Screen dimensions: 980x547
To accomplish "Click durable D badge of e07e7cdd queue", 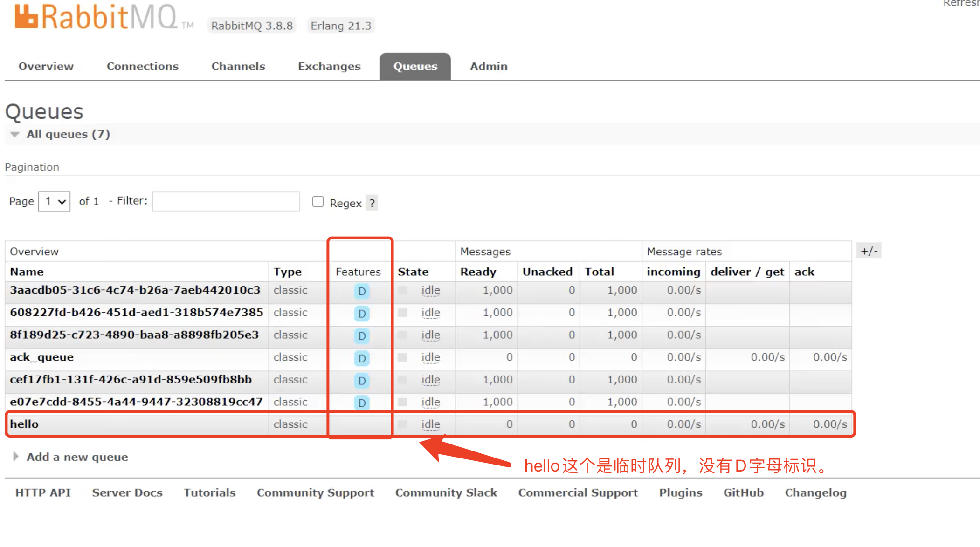I will tap(362, 403).
